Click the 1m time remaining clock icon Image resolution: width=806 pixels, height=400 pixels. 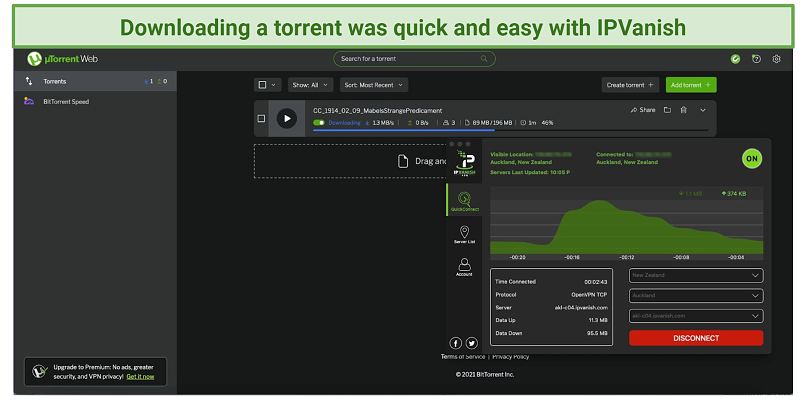point(523,123)
